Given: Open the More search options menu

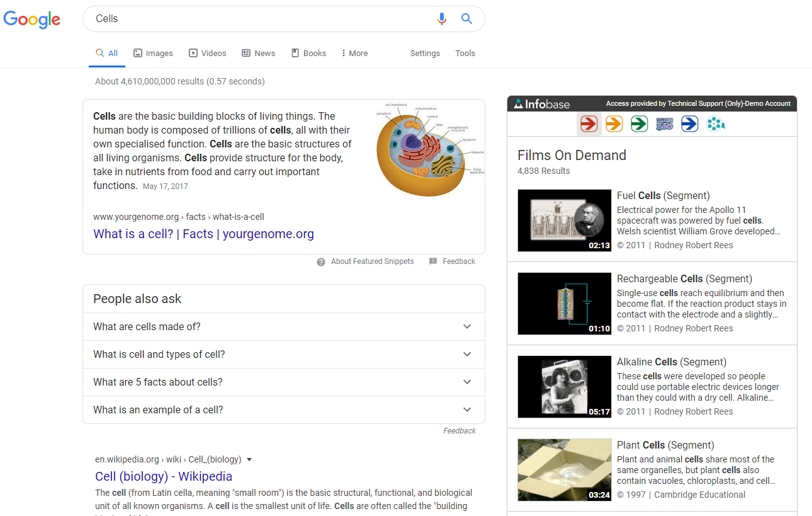Looking at the screenshot, I should tap(354, 54).
